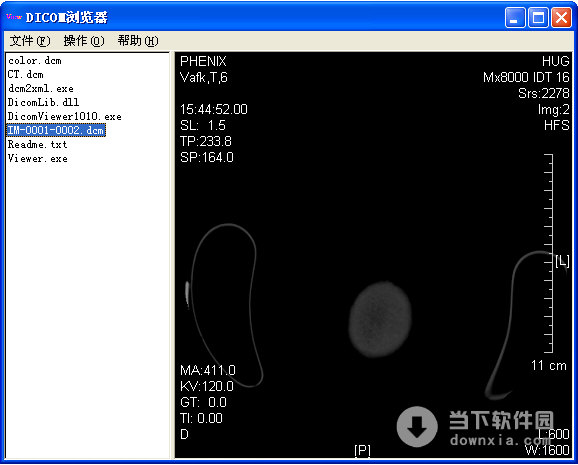Select dcm2xml.exe file entry

(41, 89)
